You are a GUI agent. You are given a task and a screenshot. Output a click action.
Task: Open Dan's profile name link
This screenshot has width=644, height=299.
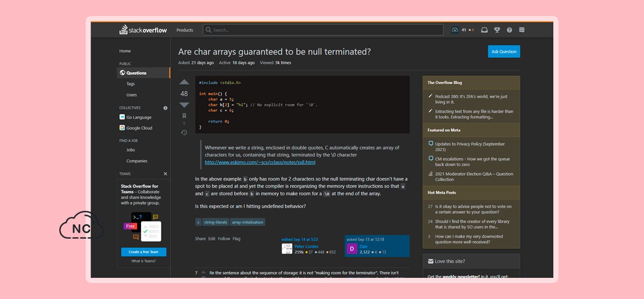tap(364, 246)
